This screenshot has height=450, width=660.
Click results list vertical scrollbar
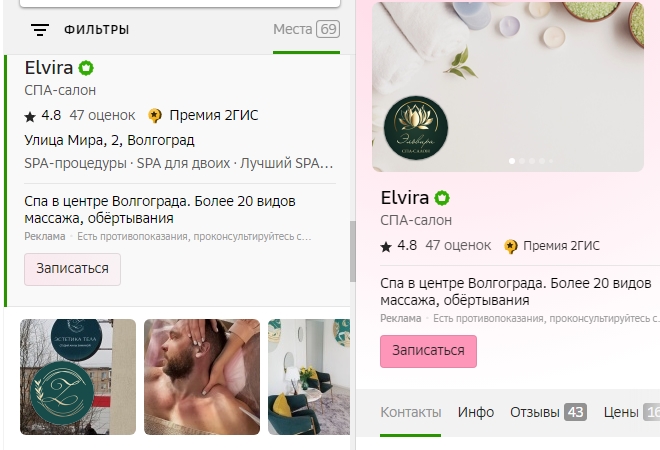(353, 252)
